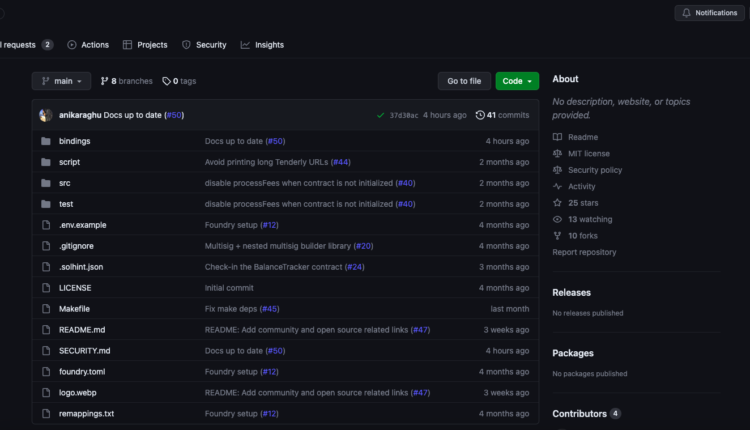Open the bindings folder
This screenshot has width=750, height=430.
(74, 141)
